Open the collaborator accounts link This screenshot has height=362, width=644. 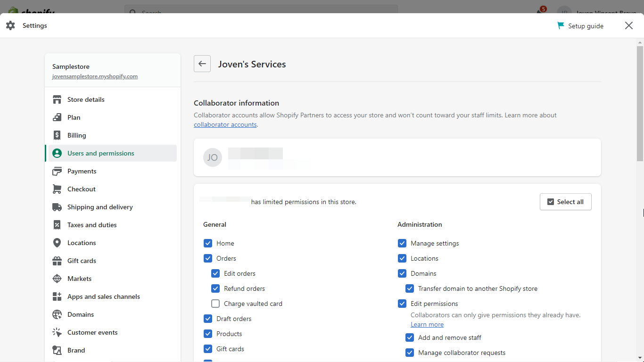click(x=225, y=125)
